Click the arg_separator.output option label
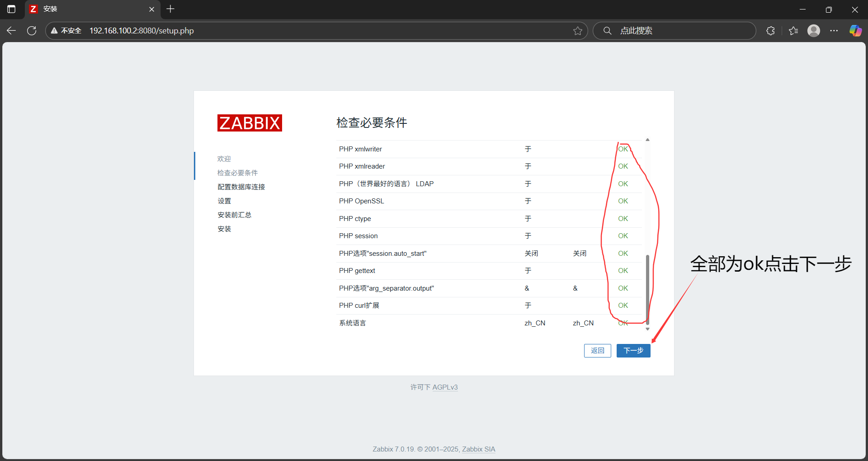The image size is (868, 461). coord(386,288)
